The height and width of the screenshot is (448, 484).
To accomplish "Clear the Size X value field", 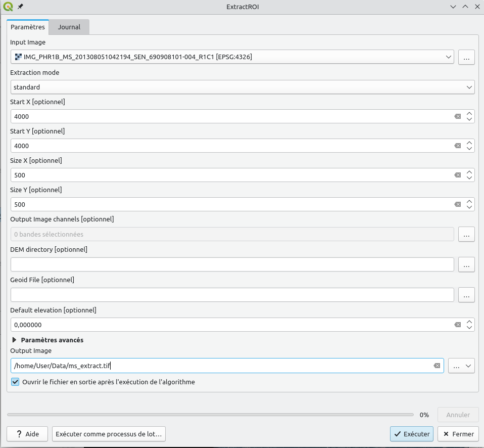I will click(x=457, y=175).
